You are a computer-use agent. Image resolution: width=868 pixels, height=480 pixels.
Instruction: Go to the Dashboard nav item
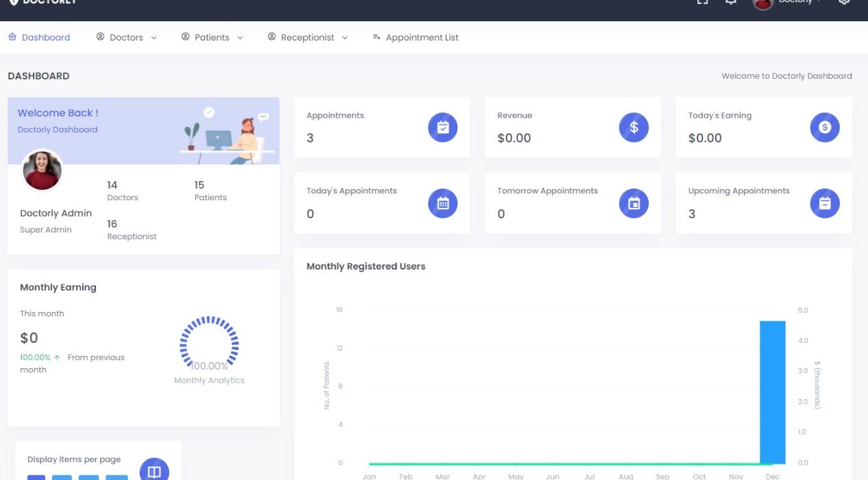pos(39,38)
